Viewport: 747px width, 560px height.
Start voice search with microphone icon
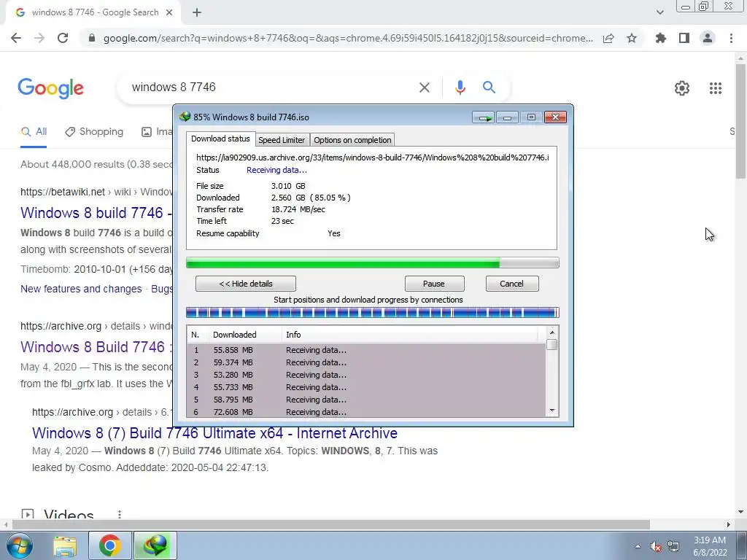click(460, 87)
